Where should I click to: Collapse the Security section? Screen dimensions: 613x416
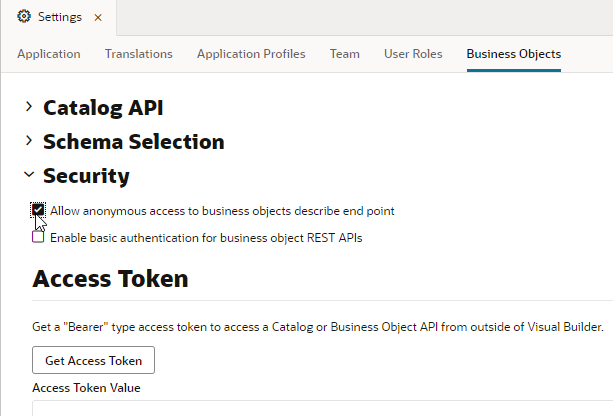29,176
